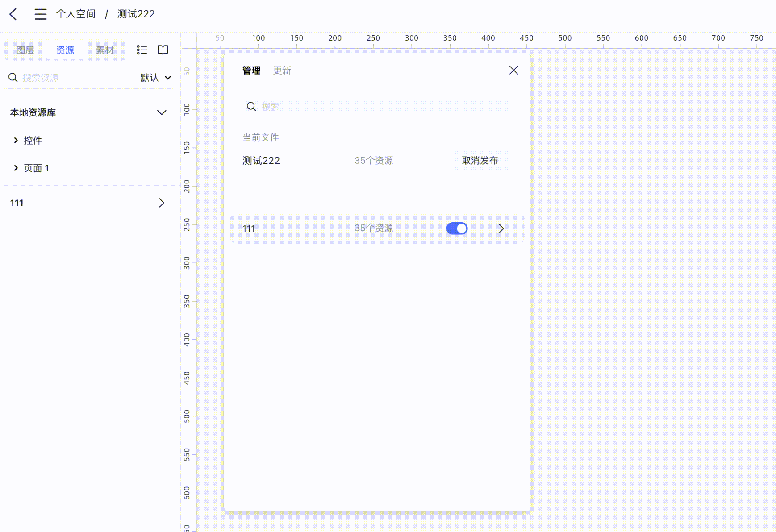Image resolution: width=776 pixels, height=532 pixels.
Task: Switch to the 素材 tab
Action: click(x=105, y=50)
